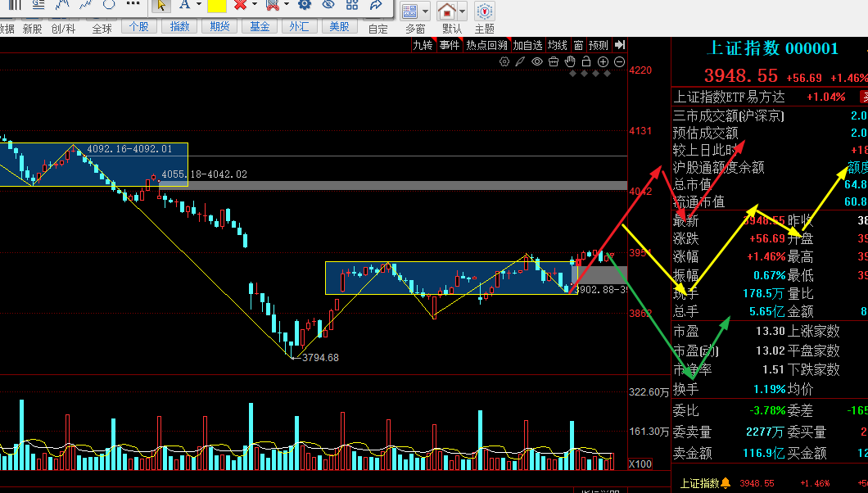
Task: Switch to the 外汇 tab
Action: (x=300, y=26)
